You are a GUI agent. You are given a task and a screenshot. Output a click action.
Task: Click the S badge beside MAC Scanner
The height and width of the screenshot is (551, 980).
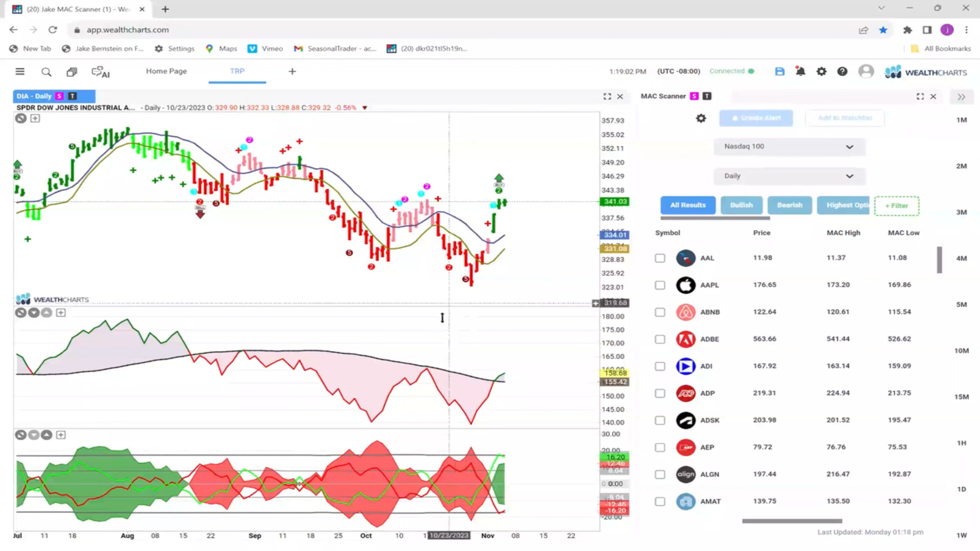pyautogui.click(x=694, y=96)
